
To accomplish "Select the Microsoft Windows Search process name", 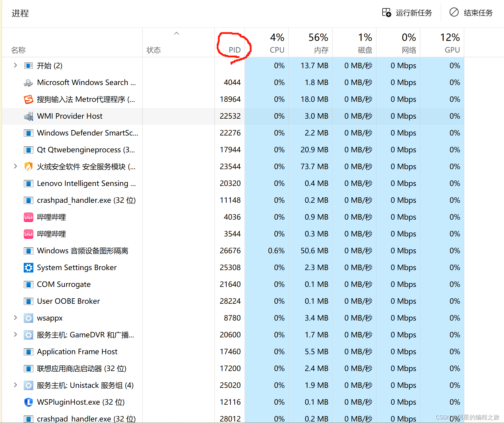I will click(x=86, y=83).
